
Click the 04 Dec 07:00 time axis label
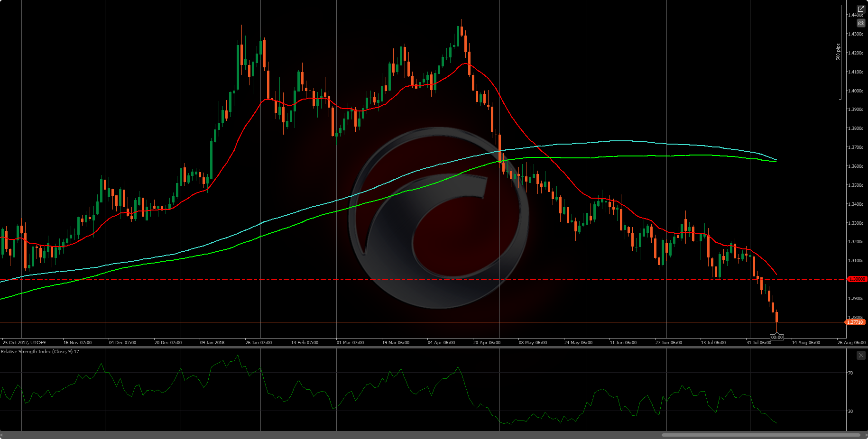122,342
